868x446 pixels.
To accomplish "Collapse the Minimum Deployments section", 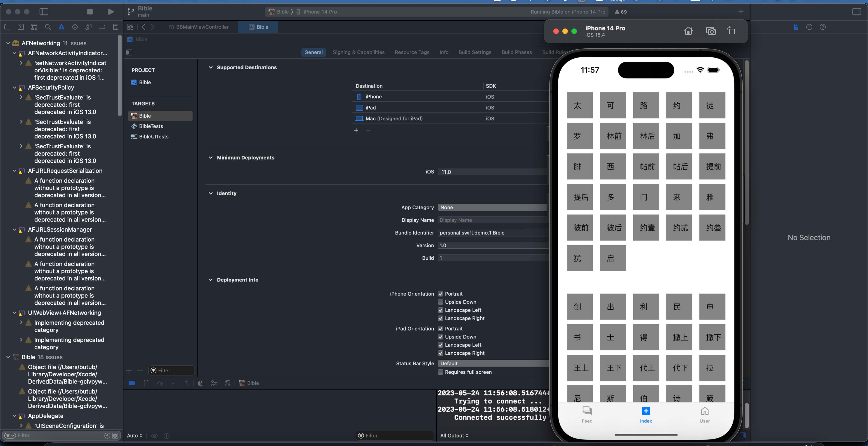I will (211, 157).
